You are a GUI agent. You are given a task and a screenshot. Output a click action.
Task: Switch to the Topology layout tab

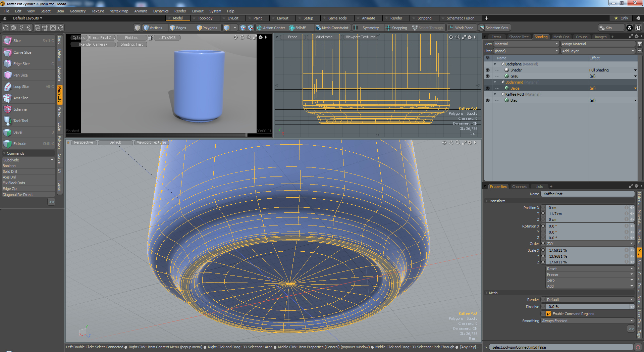click(205, 18)
